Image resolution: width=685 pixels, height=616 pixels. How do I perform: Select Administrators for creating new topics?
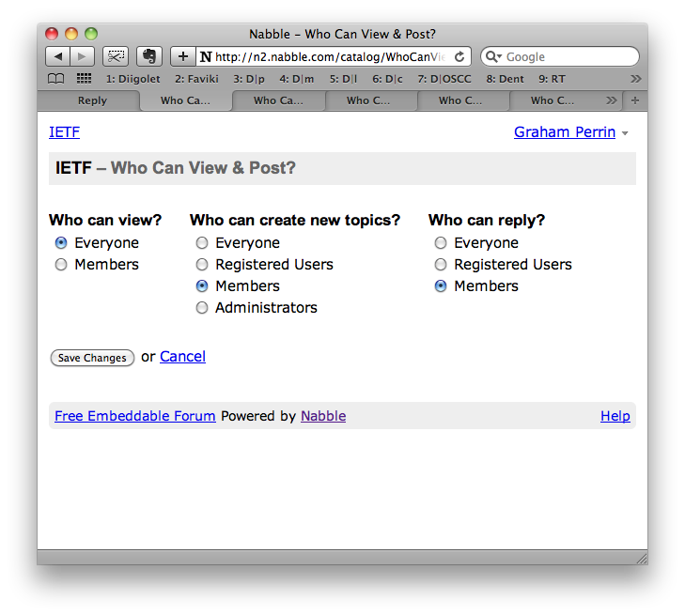click(x=202, y=308)
